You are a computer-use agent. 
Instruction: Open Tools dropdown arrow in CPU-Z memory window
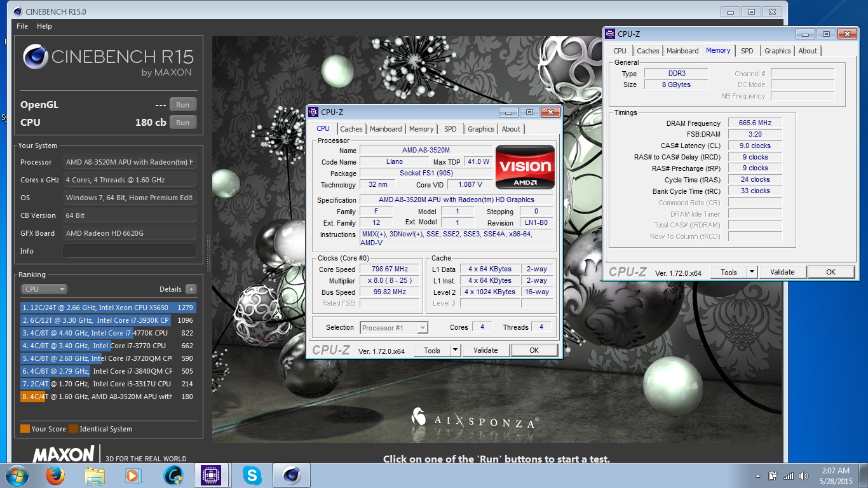tap(752, 272)
